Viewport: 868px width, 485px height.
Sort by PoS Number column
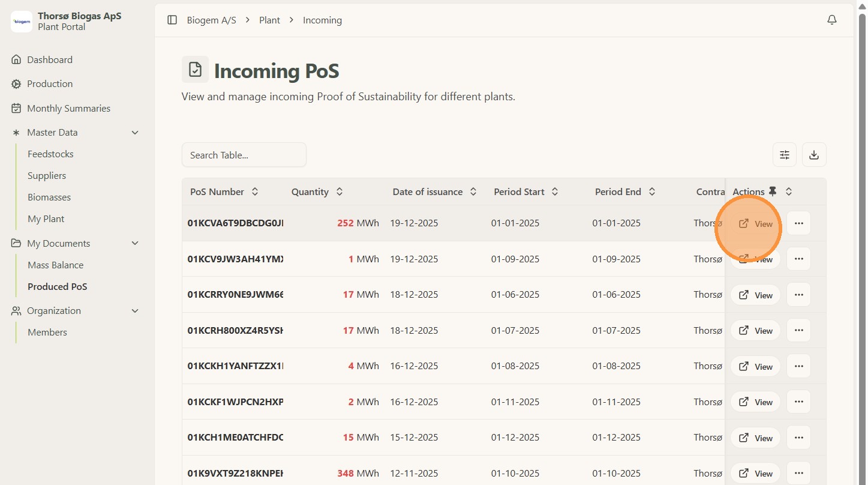(254, 191)
